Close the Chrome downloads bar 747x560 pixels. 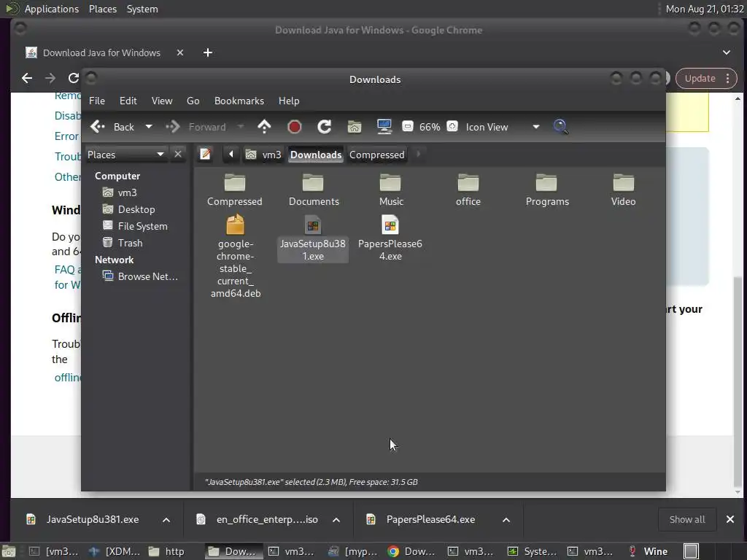(x=729, y=519)
